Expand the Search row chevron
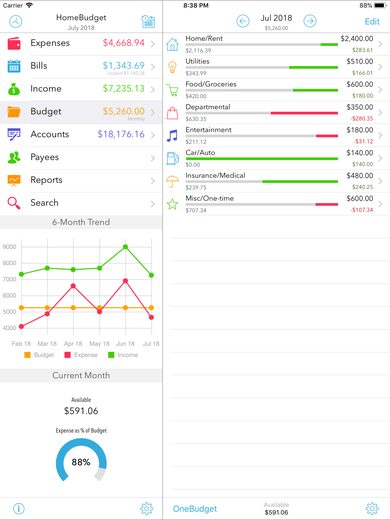 (153, 203)
